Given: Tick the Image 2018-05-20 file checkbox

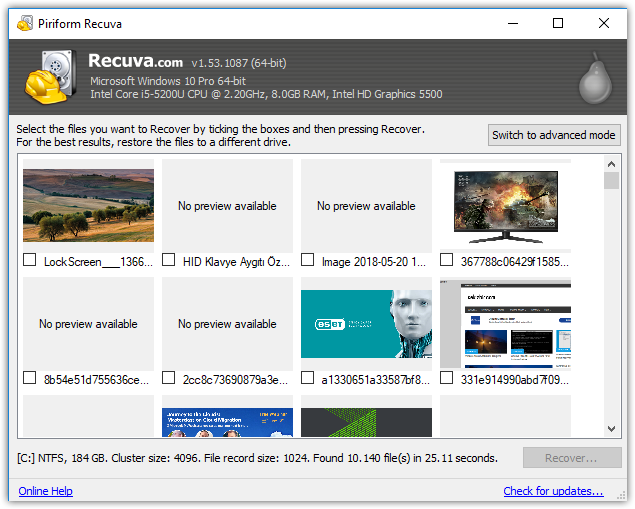Looking at the screenshot, I should [307, 260].
